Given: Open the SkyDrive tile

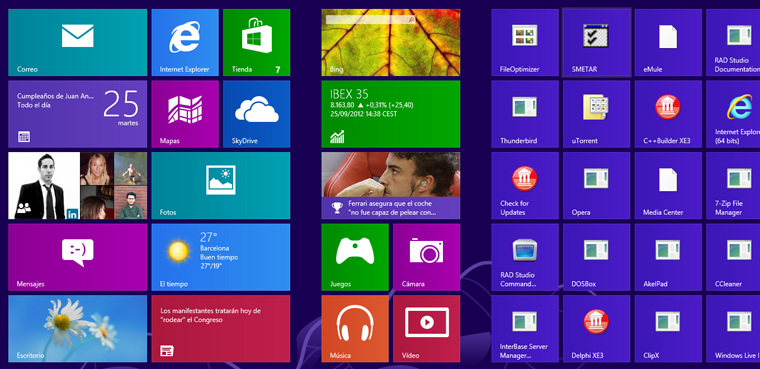Looking at the screenshot, I should (256, 114).
